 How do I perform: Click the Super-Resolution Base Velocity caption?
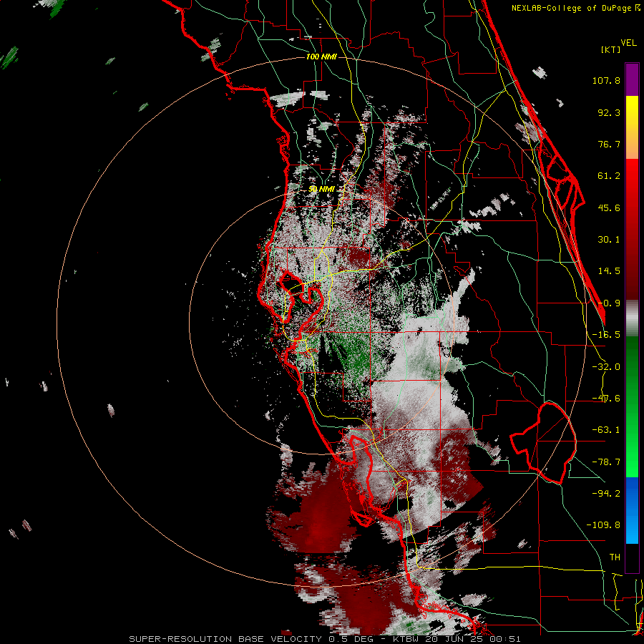coord(325,639)
